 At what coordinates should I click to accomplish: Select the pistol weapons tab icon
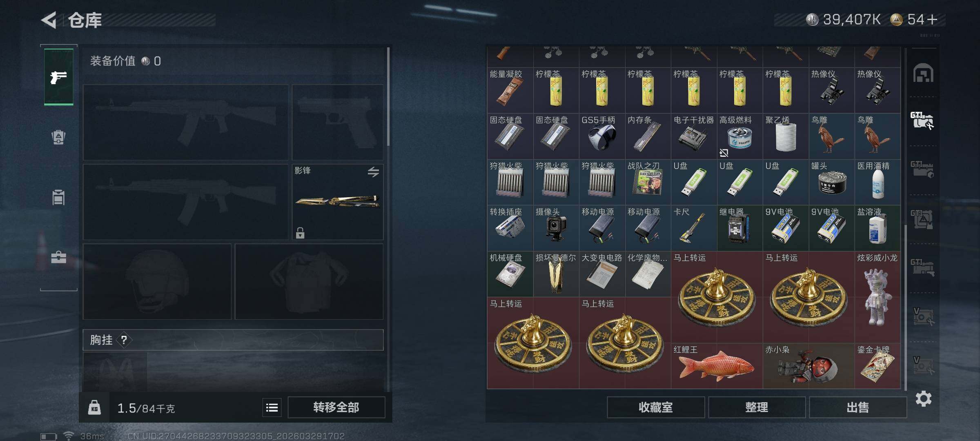(x=59, y=77)
